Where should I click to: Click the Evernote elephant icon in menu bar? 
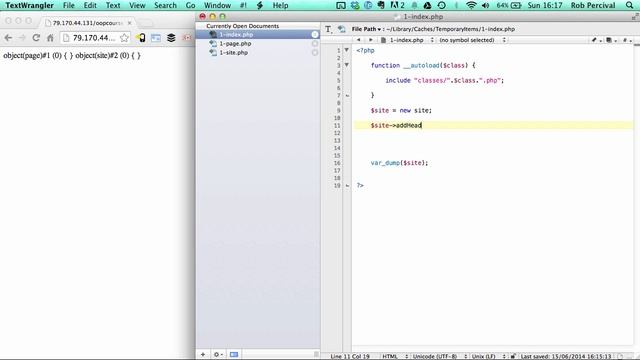point(381,5)
